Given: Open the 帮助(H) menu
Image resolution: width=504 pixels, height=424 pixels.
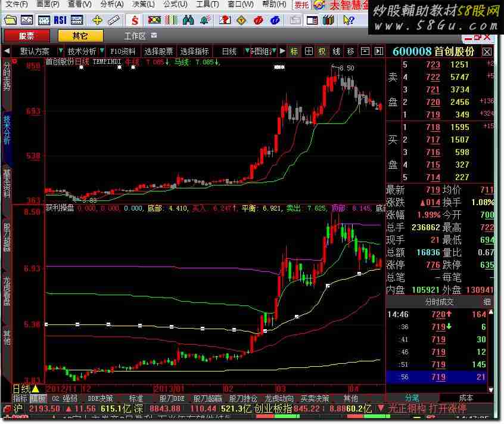Looking at the screenshot, I should click(274, 5).
